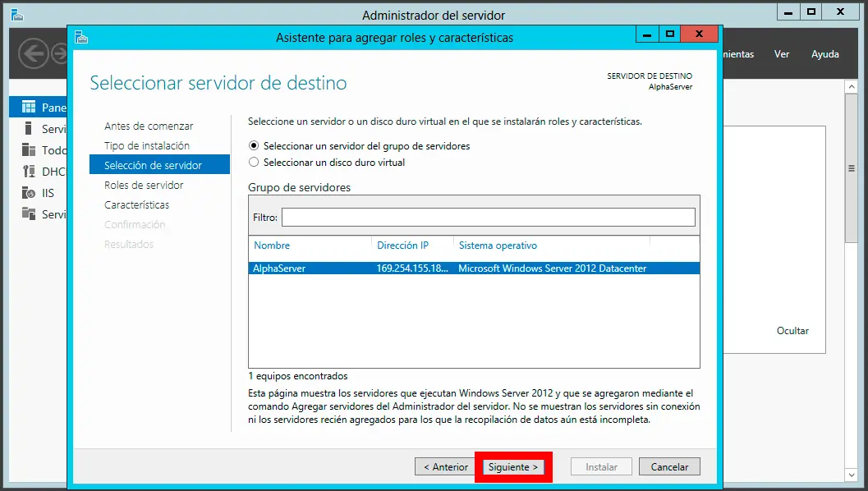Open the Selección de servidor step
Viewport: 868px width, 491px height.
pyautogui.click(x=159, y=165)
